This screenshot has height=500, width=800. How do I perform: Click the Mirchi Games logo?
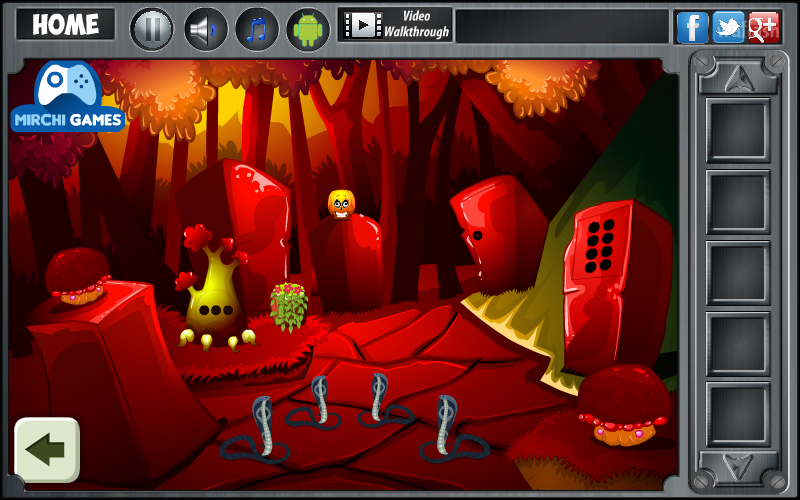click(x=67, y=97)
